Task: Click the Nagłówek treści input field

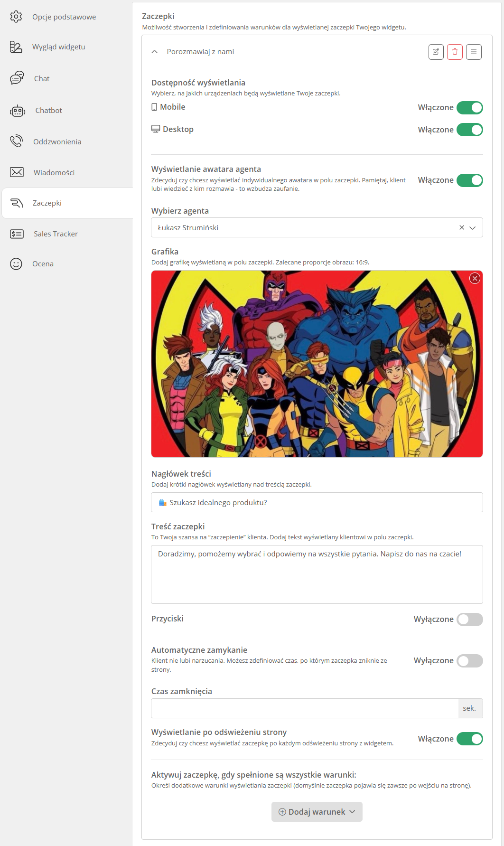Action: [317, 502]
